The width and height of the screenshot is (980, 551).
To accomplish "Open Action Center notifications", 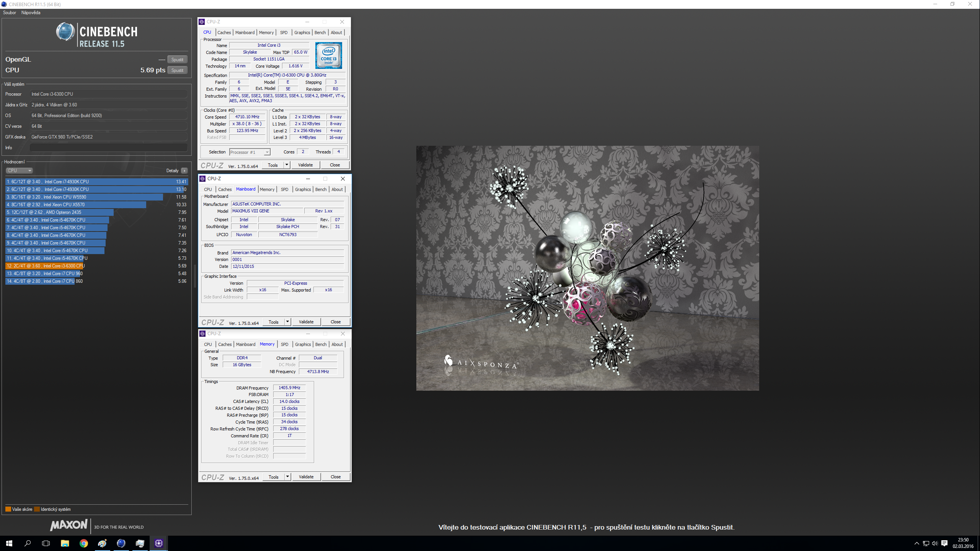I will 944,543.
